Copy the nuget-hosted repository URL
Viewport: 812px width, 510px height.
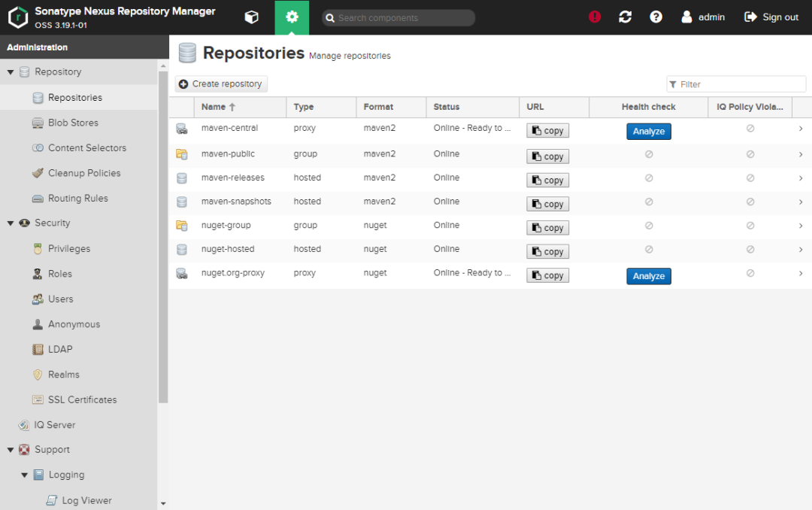547,252
